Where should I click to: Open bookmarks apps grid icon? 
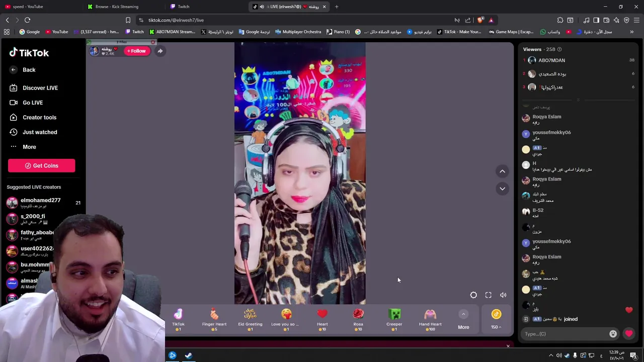click(7, 32)
